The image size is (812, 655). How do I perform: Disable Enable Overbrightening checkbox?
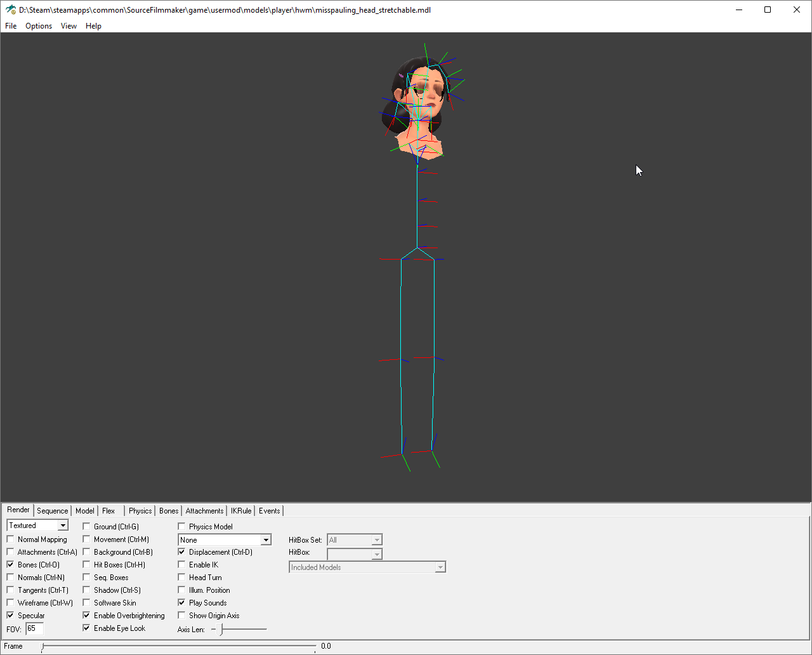click(86, 616)
